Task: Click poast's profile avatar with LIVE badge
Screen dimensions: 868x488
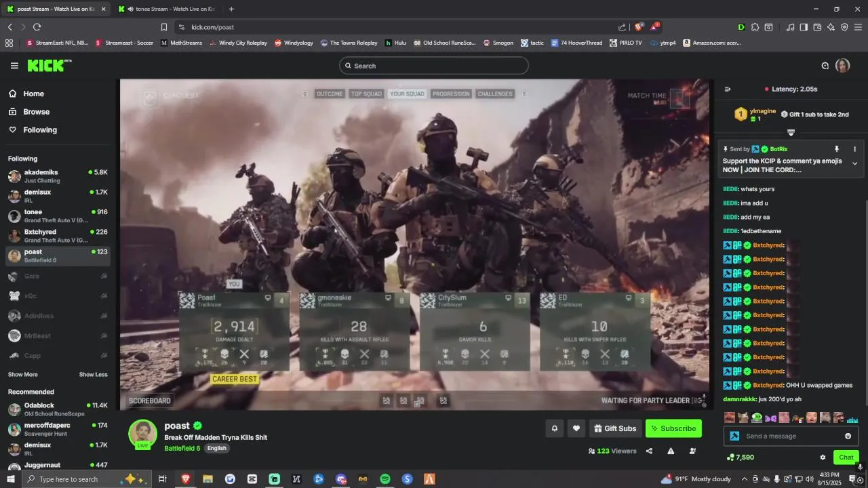Action: point(142,434)
